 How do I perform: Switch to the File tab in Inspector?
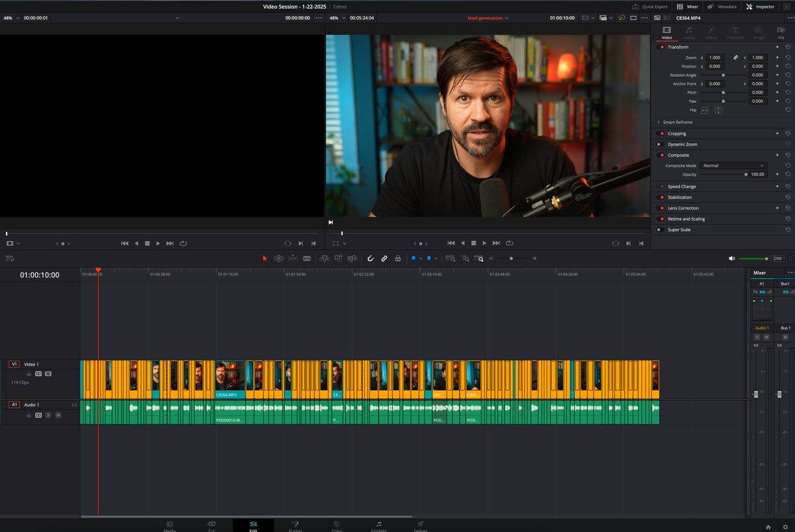(x=781, y=32)
